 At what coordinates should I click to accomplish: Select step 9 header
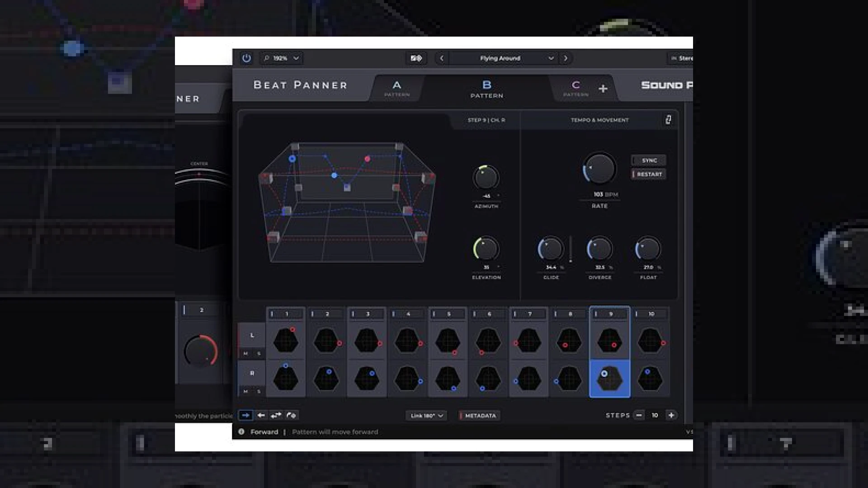click(610, 314)
